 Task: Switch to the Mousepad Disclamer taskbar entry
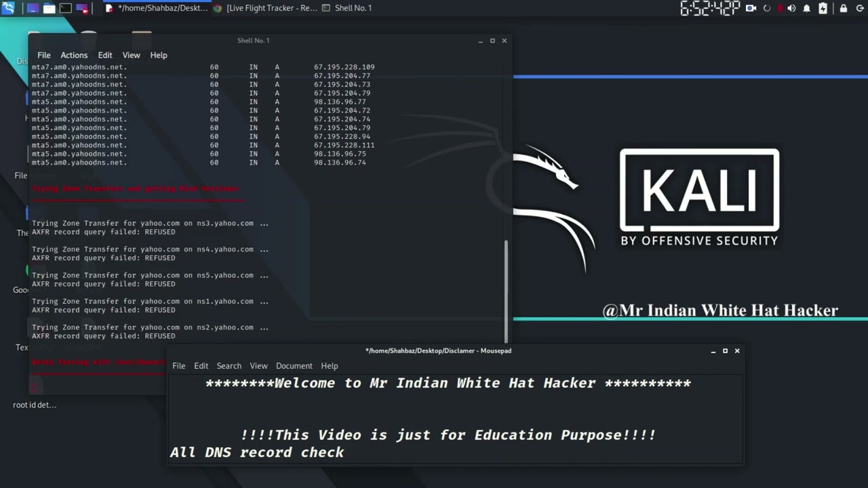pyautogui.click(x=157, y=8)
